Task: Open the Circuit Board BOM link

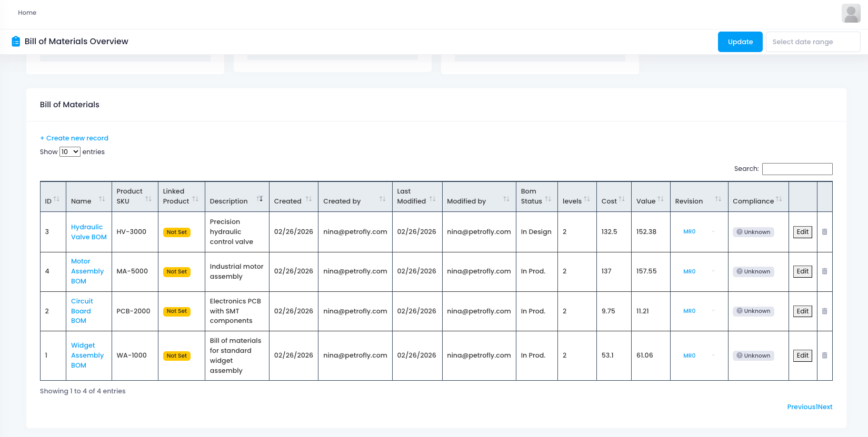Action: [x=82, y=311]
